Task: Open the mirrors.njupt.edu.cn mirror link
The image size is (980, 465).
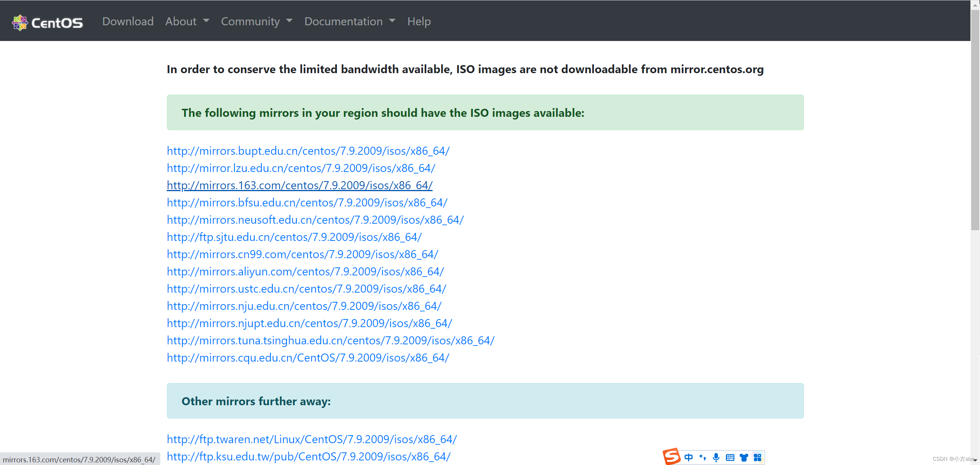Action: (x=310, y=323)
